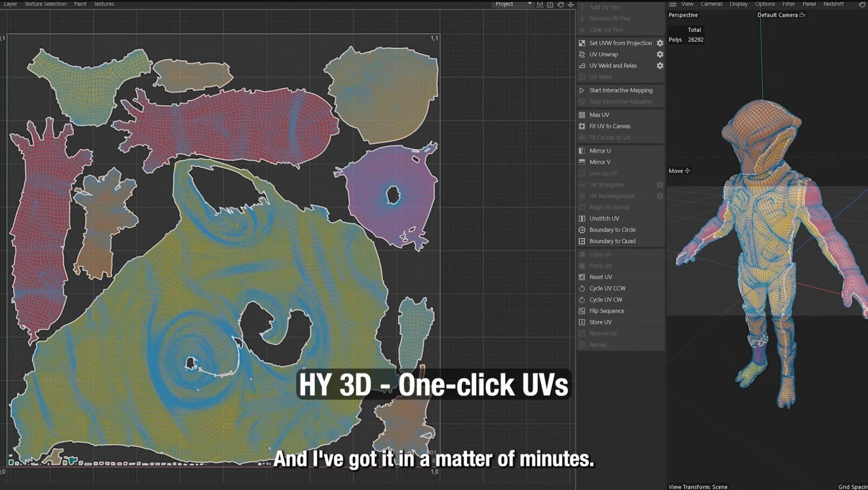Viewport: 868px width, 490px height.
Task: Click the UV Weld and Relax icon
Action: click(582, 66)
